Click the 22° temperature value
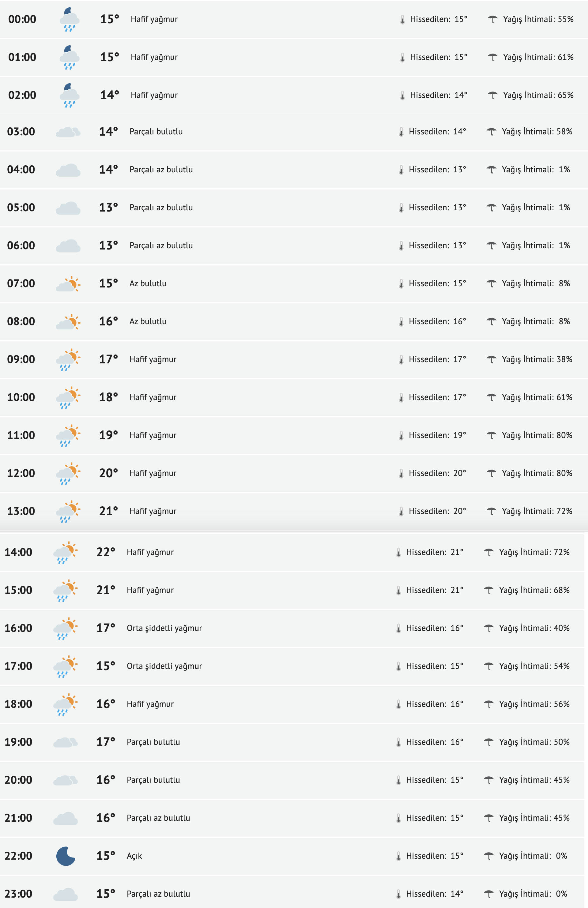Viewport: 588px width, 908px height. tap(105, 552)
